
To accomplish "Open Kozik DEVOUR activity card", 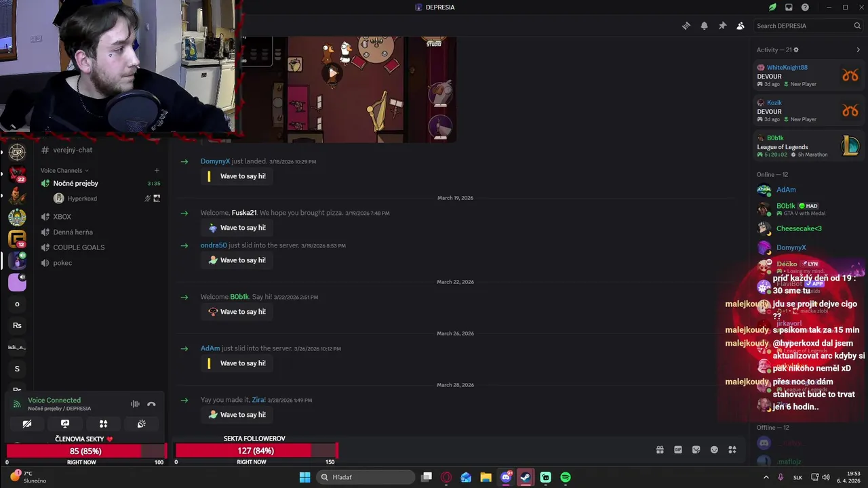I will click(808, 110).
